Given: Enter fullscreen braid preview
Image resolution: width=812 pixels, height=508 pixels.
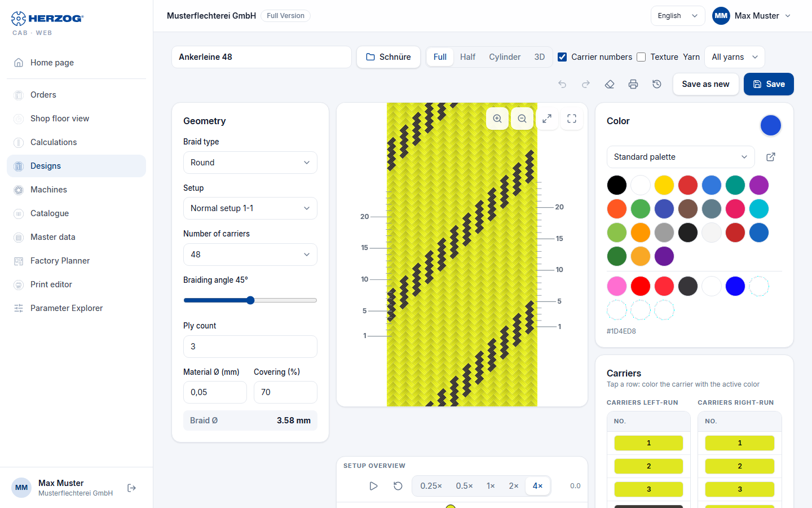Looking at the screenshot, I should (x=572, y=119).
